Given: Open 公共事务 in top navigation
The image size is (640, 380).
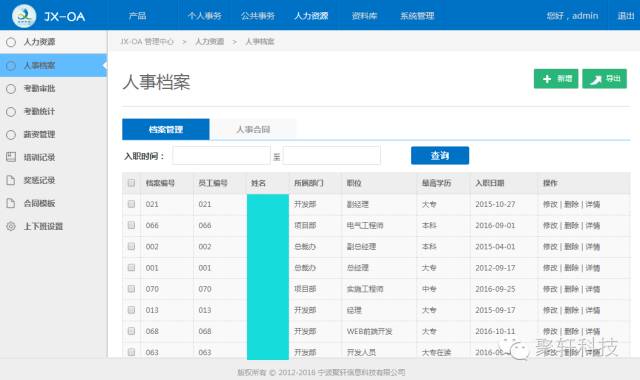Looking at the screenshot, I should pyautogui.click(x=258, y=16).
